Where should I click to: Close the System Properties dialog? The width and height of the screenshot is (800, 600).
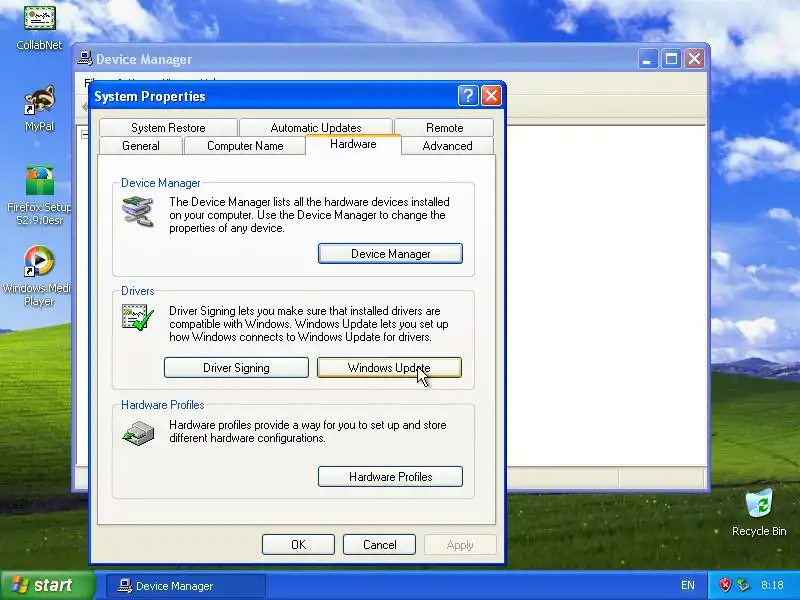(491, 95)
